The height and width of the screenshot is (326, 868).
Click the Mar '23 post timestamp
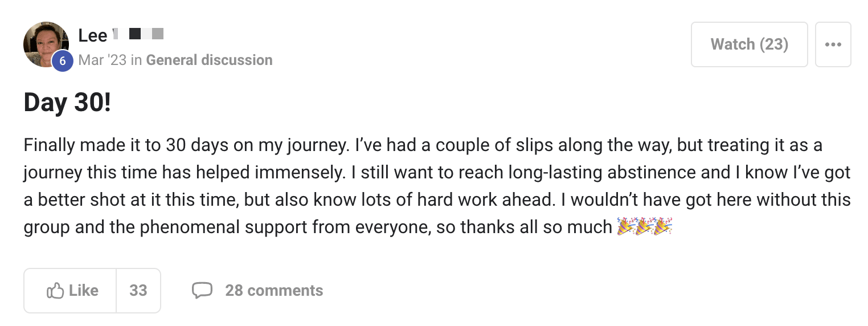click(103, 60)
